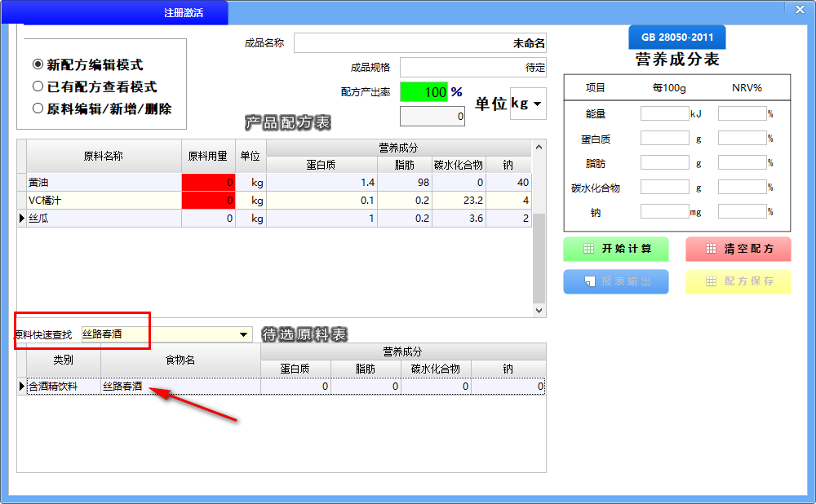Close the window with the X button
Image resolution: width=816 pixels, height=504 pixels.
(x=799, y=8)
